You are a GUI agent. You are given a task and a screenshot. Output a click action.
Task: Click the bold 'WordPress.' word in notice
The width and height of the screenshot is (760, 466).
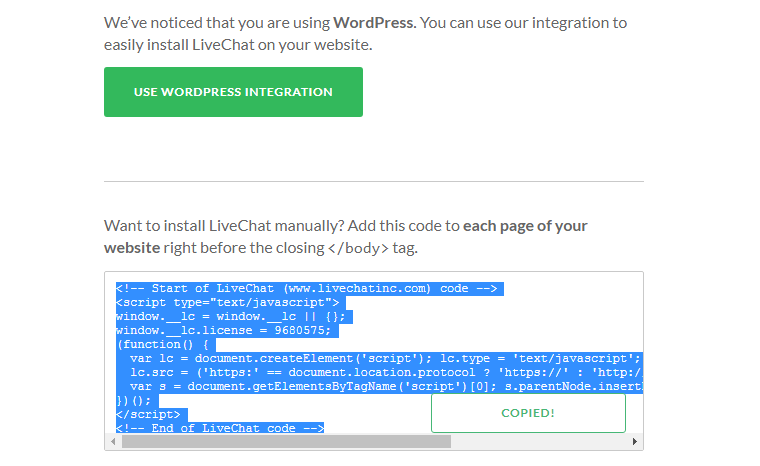375,23
